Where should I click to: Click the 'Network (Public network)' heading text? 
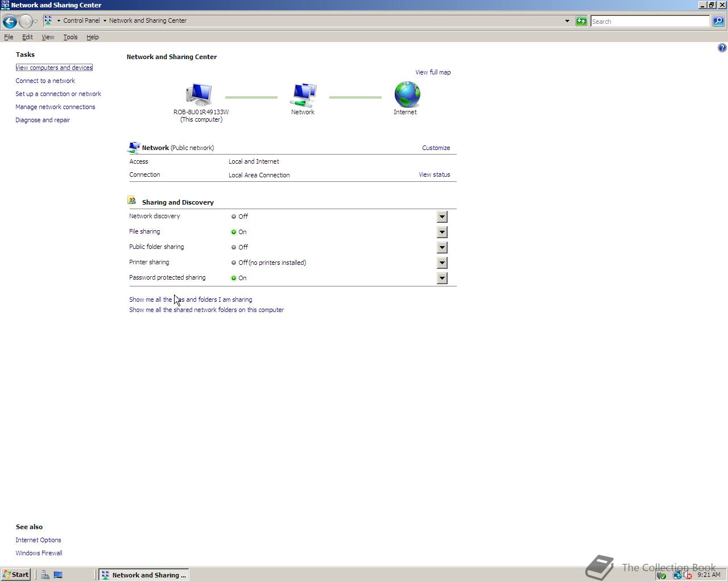(x=178, y=148)
